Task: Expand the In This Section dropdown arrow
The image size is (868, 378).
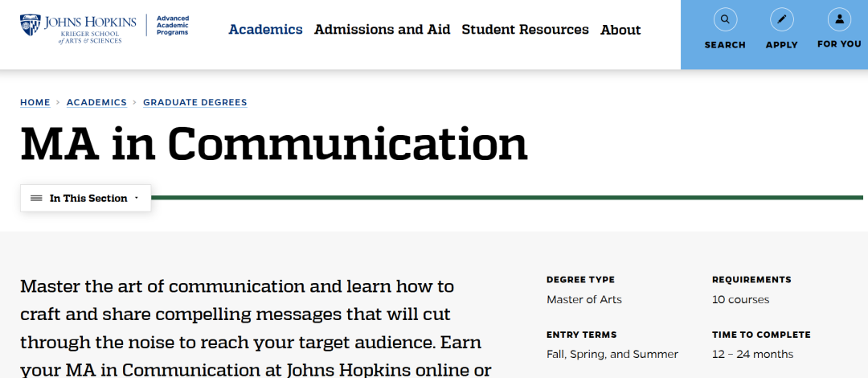Action: tap(136, 198)
